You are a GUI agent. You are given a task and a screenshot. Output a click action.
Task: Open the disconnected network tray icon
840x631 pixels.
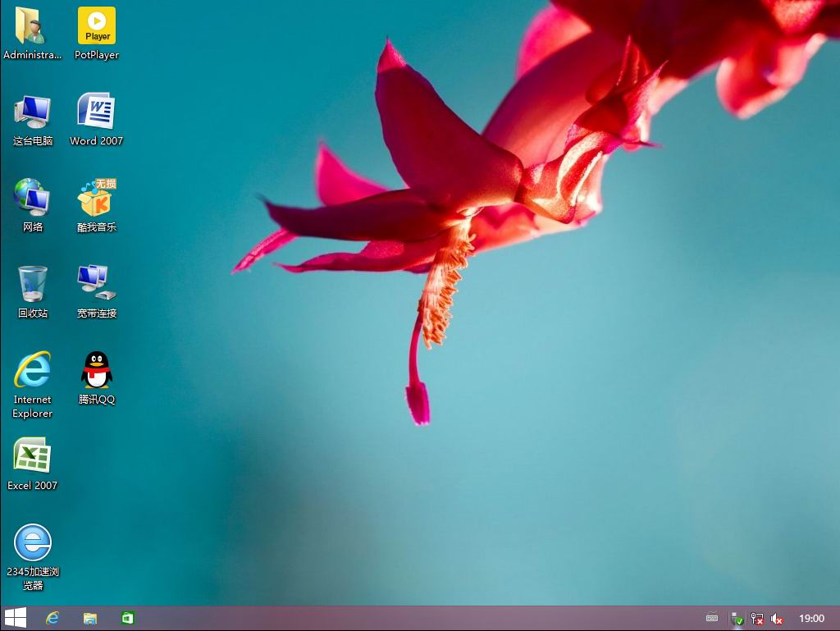pyautogui.click(x=757, y=620)
